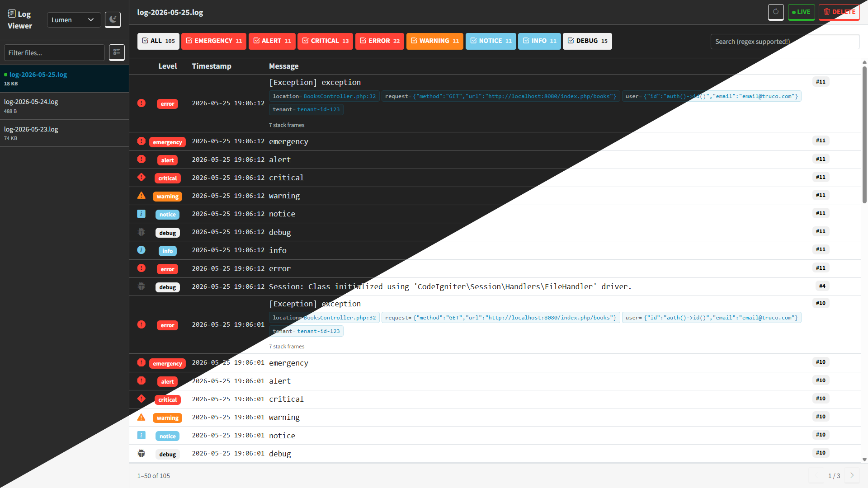Image resolution: width=868 pixels, height=488 pixels.
Task: Open the log-2026-05-25.log file entry
Action: click(x=64, y=79)
